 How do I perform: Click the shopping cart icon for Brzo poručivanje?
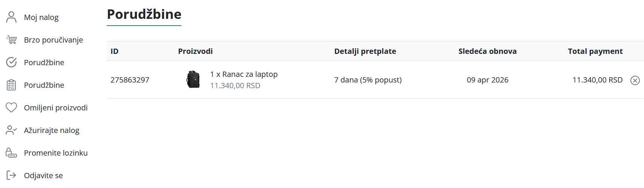(x=11, y=40)
